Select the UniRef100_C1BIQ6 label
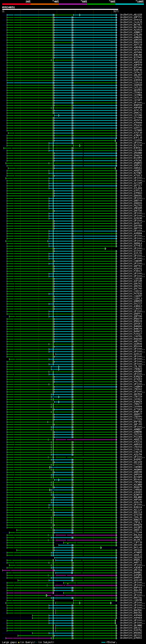 pos(131,278)
